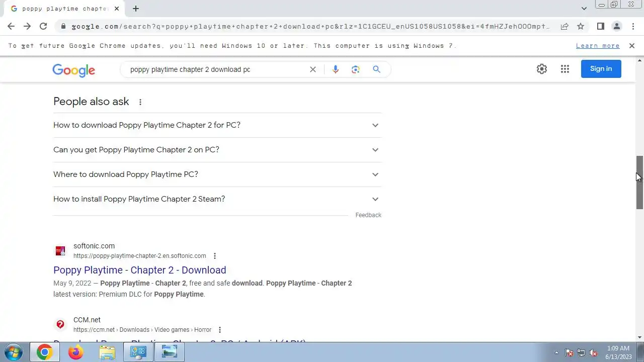644x362 pixels.
Task: Go forward with the browser arrow
Action: click(27, 26)
